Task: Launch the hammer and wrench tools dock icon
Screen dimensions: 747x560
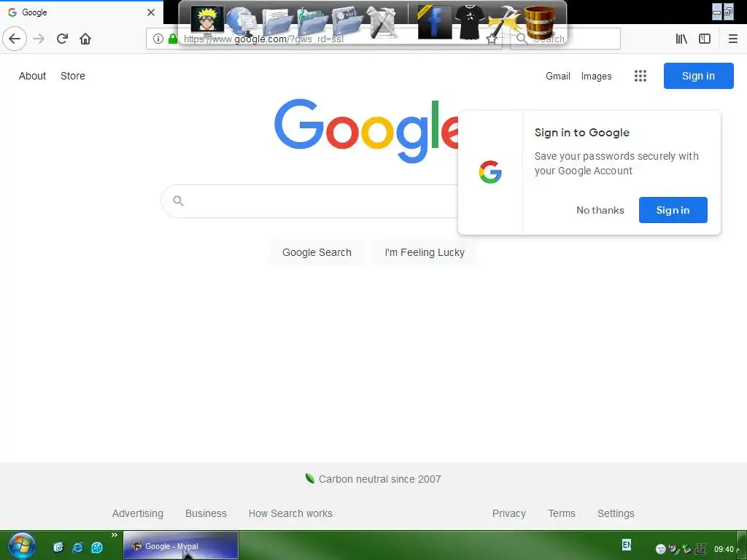Action: [x=382, y=23]
